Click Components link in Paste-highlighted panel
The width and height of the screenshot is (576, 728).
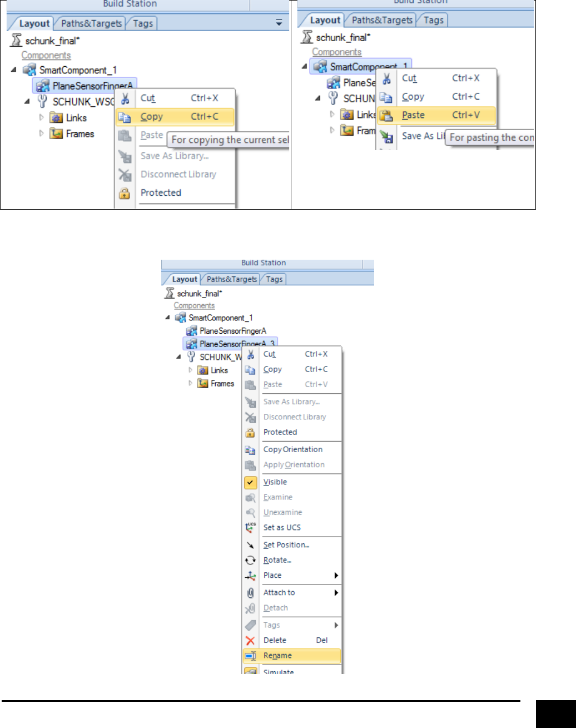(x=337, y=52)
